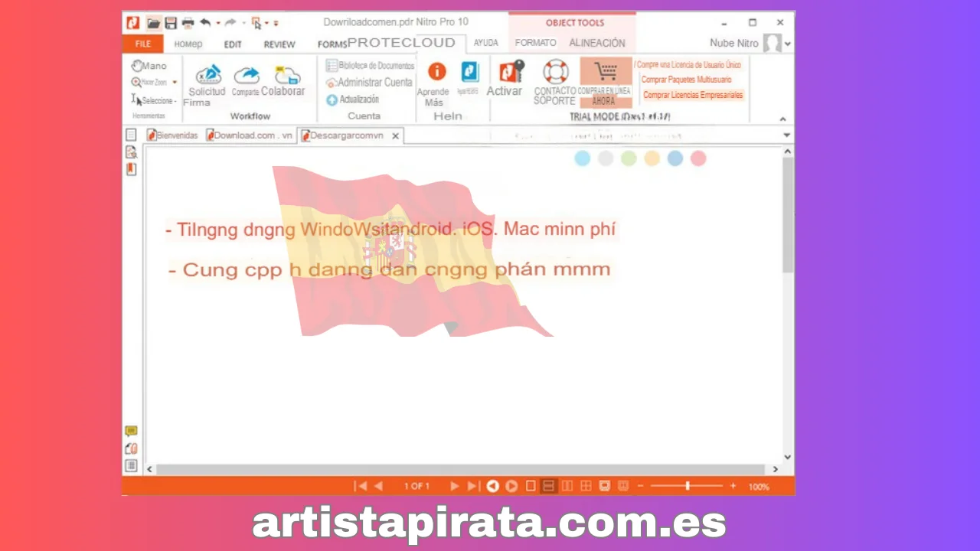Open the search document icon in left sidebar
This screenshot has height=551, width=980.
pos(131,152)
